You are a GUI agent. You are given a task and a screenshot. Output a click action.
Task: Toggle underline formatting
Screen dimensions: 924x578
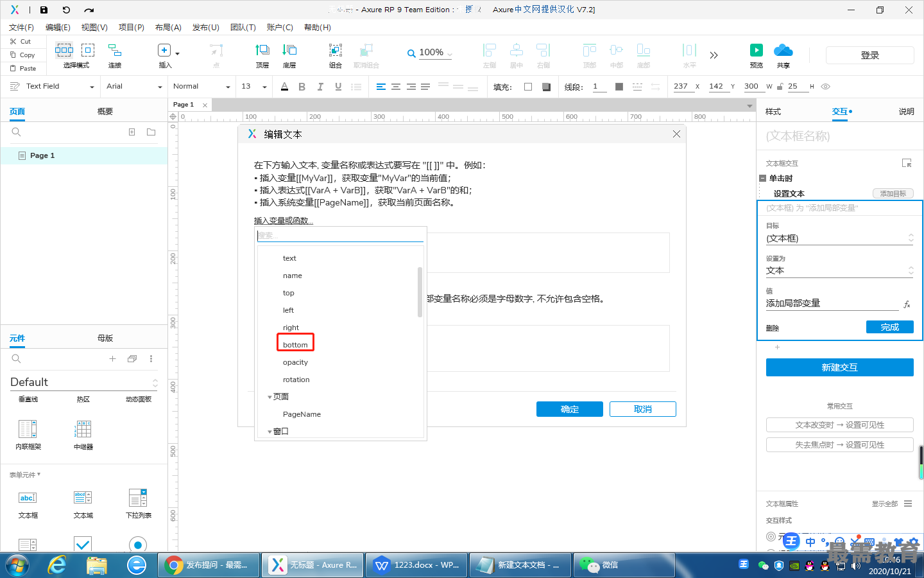tap(338, 87)
